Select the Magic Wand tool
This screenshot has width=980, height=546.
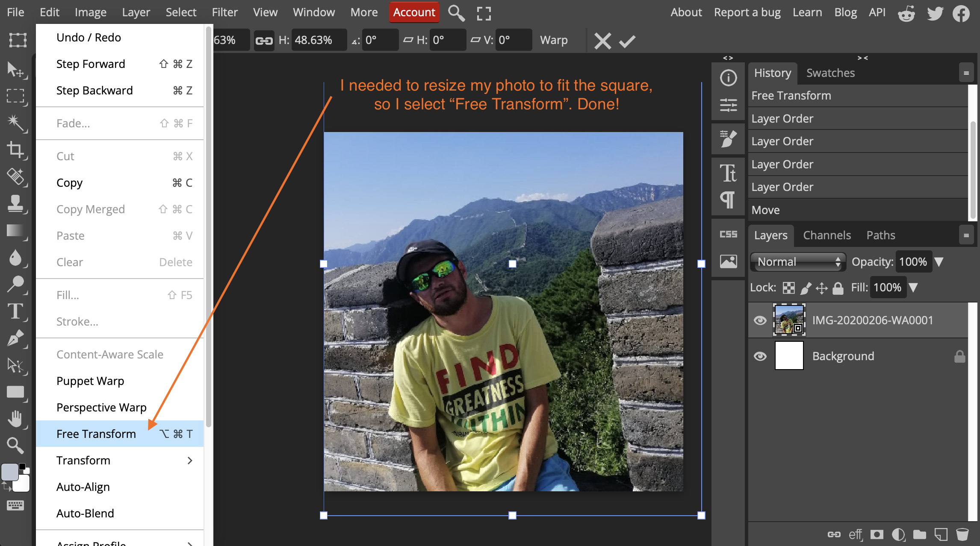(16, 123)
